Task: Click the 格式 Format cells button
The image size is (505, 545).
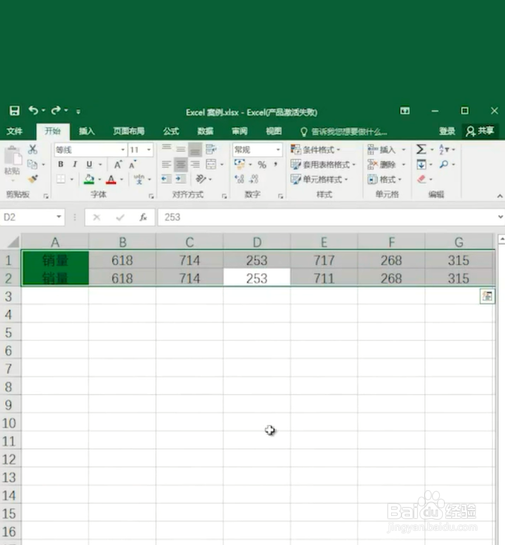Action: coord(384,179)
